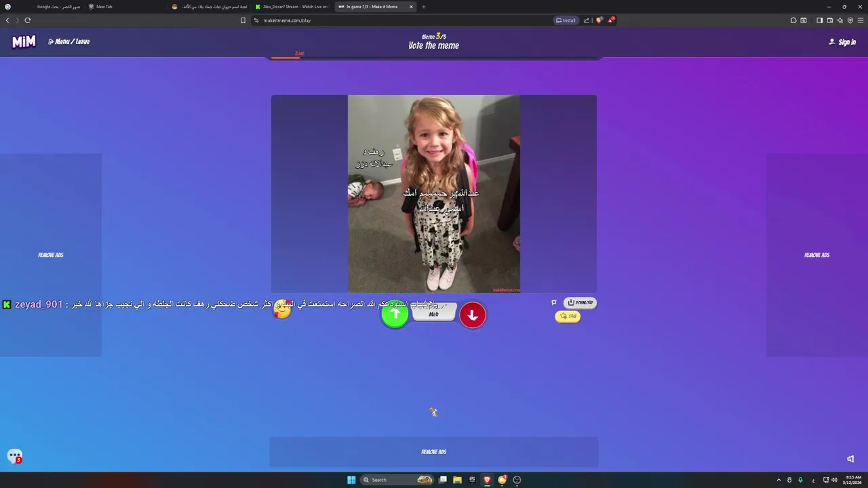The image size is (868, 488).
Task: Open the browser main menu
Action: pos(860,20)
